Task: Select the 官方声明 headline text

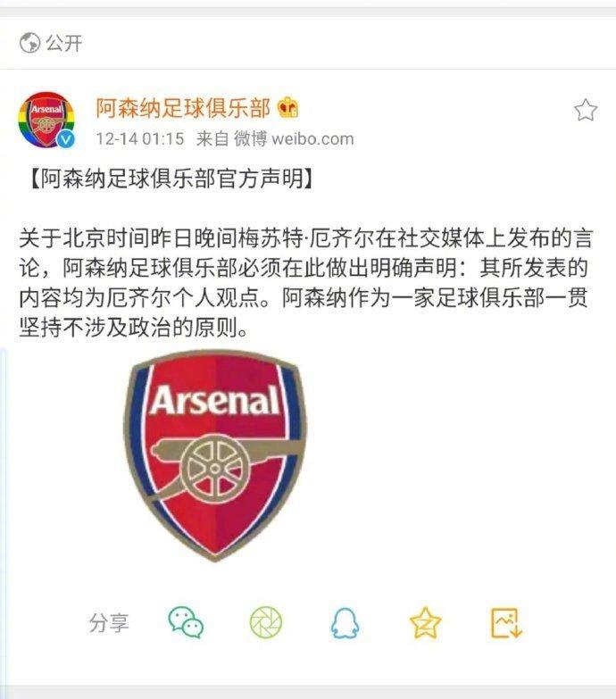Action: pos(260,179)
